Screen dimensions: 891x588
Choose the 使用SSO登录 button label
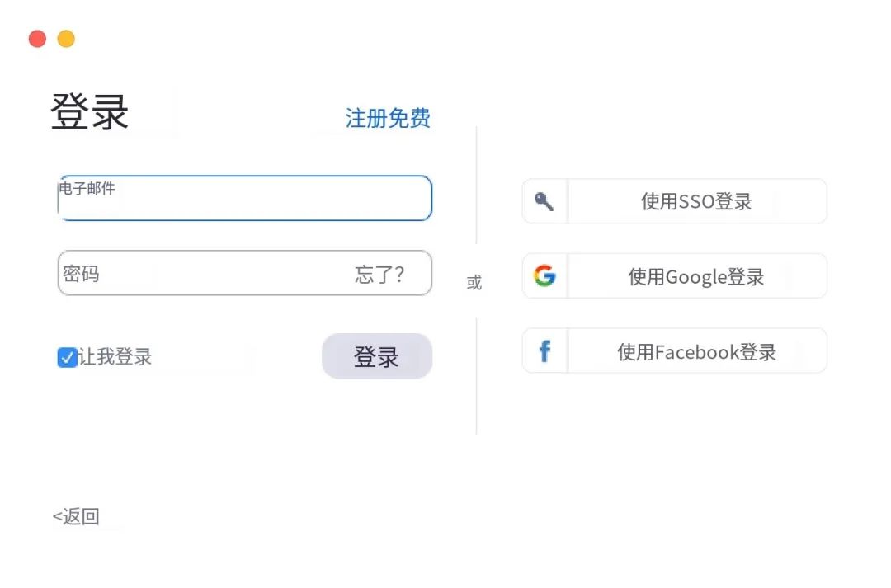(696, 201)
